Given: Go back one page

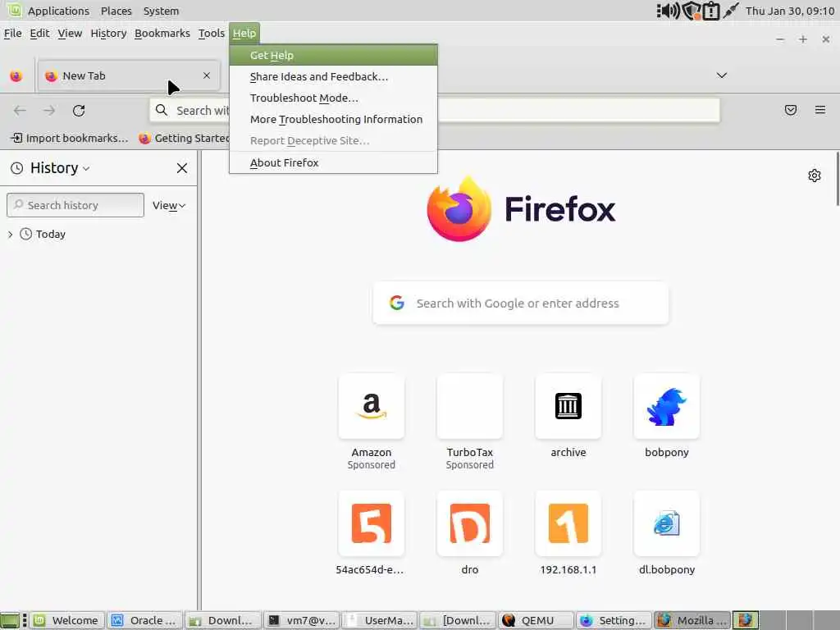Looking at the screenshot, I should [x=20, y=111].
